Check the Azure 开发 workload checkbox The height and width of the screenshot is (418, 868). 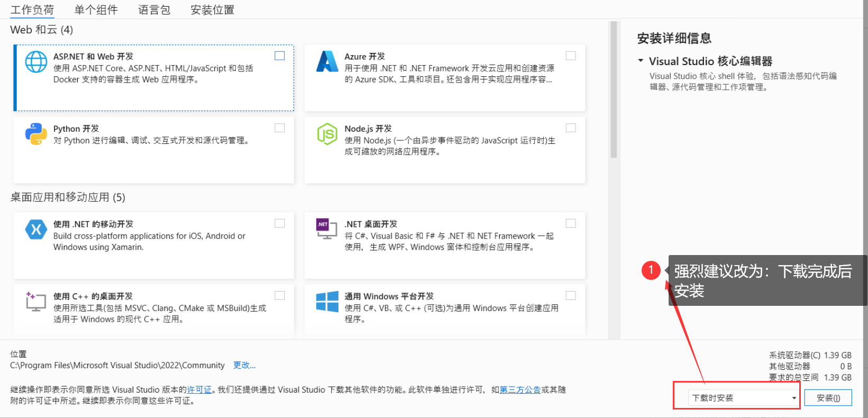[x=571, y=56]
